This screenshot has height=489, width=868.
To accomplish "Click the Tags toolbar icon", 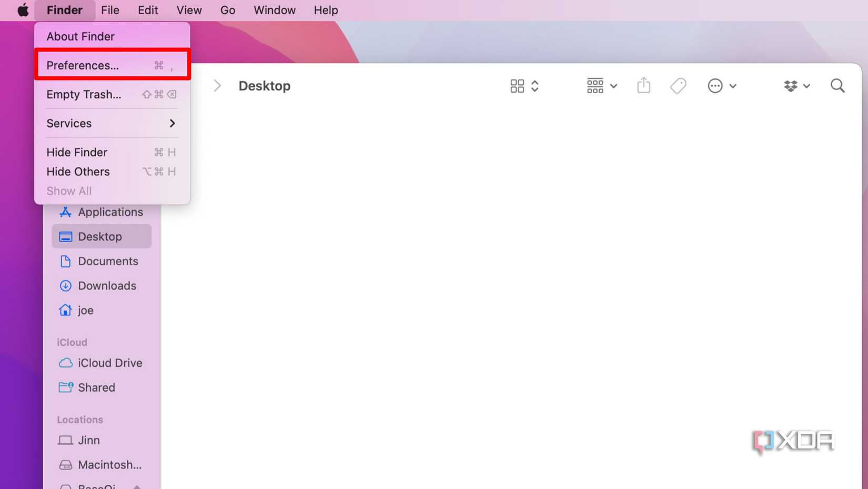I will (678, 86).
